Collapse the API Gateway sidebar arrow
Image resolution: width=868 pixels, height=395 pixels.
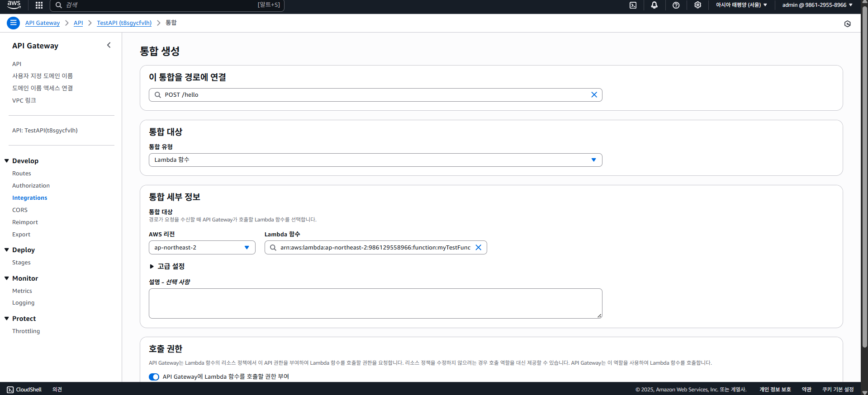[109, 45]
